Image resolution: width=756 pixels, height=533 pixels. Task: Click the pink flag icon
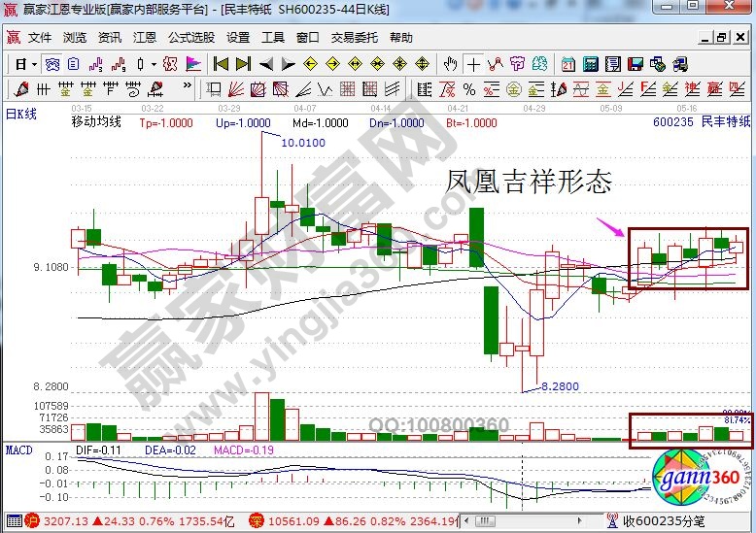(x=192, y=64)
